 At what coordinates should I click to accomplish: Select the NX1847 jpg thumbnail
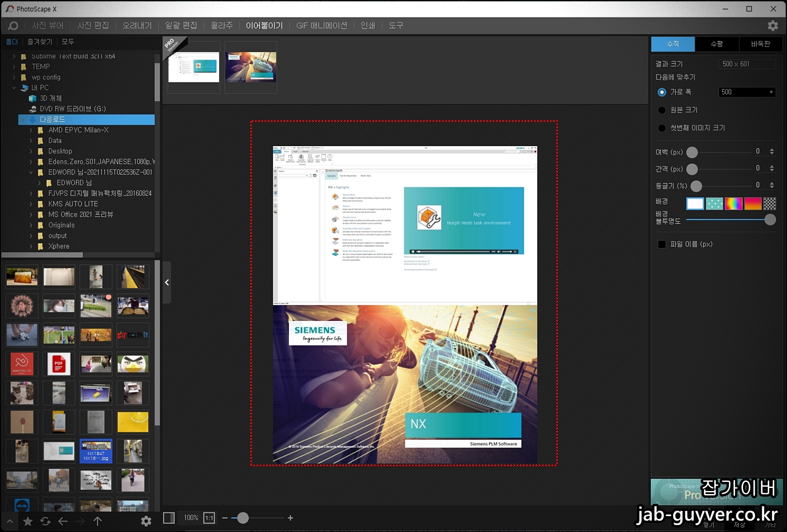coord(96,451)
